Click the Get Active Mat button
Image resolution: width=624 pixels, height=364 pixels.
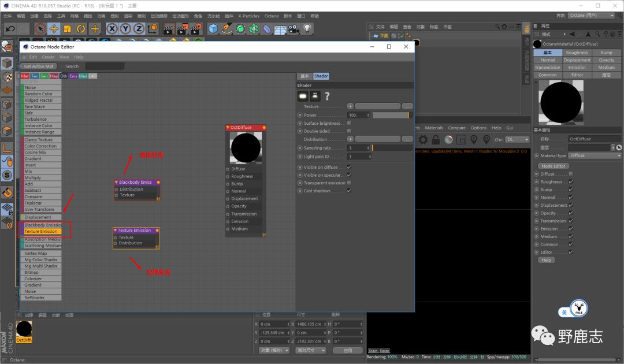[x=39, y=66]
